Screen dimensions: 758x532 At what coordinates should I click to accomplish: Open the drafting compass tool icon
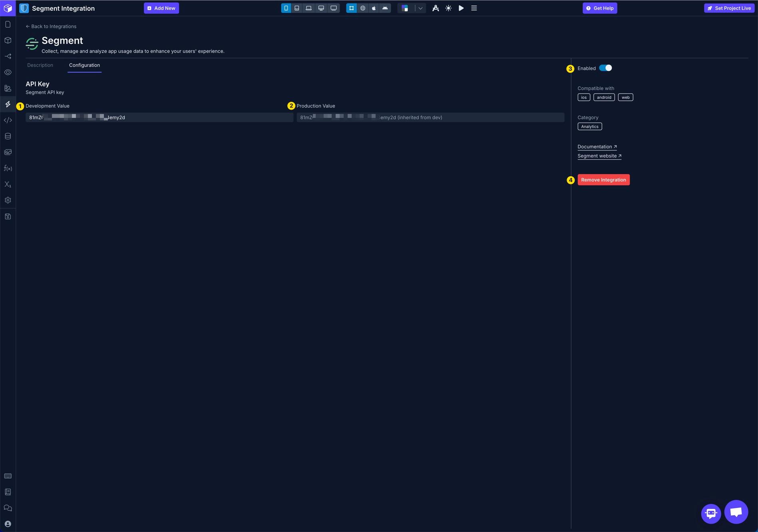tap(436, 8)
